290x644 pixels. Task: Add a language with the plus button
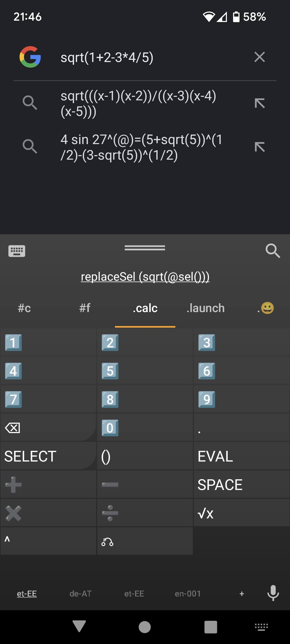click(x=242, y=594)
